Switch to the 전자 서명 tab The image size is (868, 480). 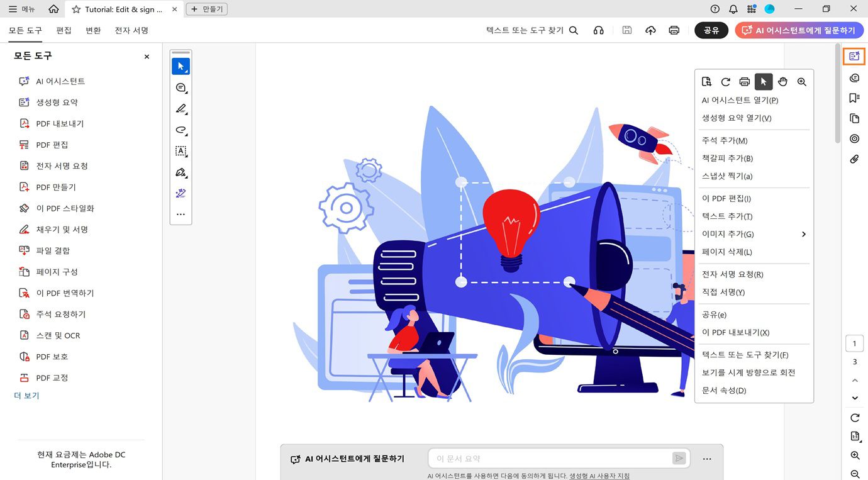[131, 30]
